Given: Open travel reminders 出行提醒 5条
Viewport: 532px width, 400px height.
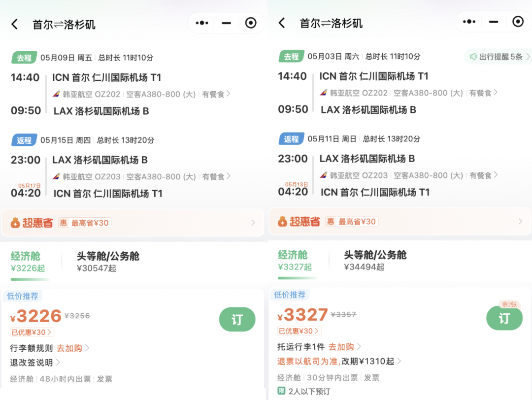Looking at the screenshot, I should pyautogui.click(x=498, y=57).
